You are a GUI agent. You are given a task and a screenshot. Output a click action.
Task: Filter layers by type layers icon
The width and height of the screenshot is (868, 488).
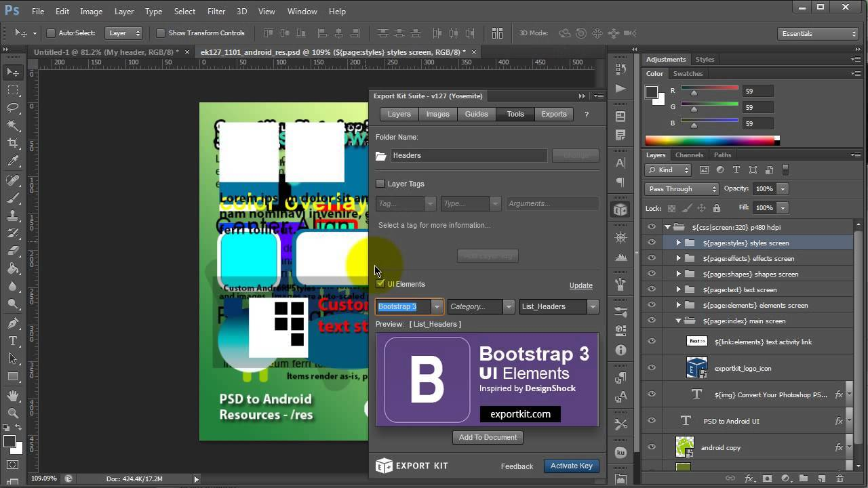coord(736,170)
